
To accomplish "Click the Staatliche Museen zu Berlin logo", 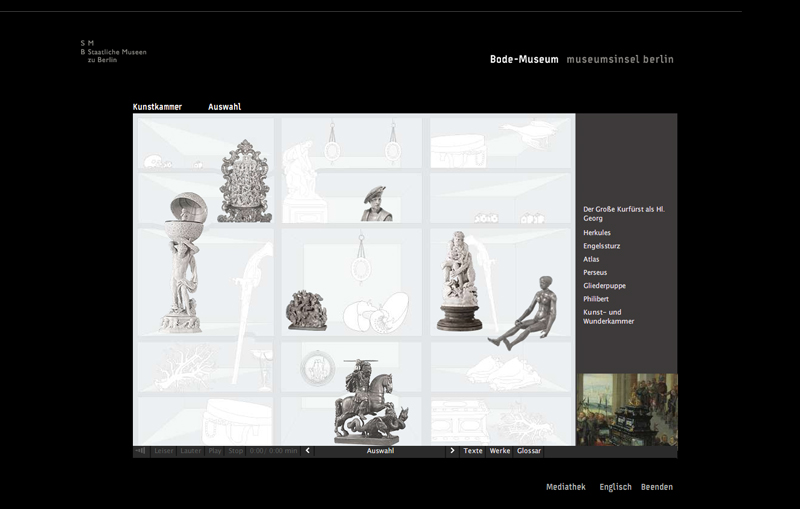I will coord(113,52).
